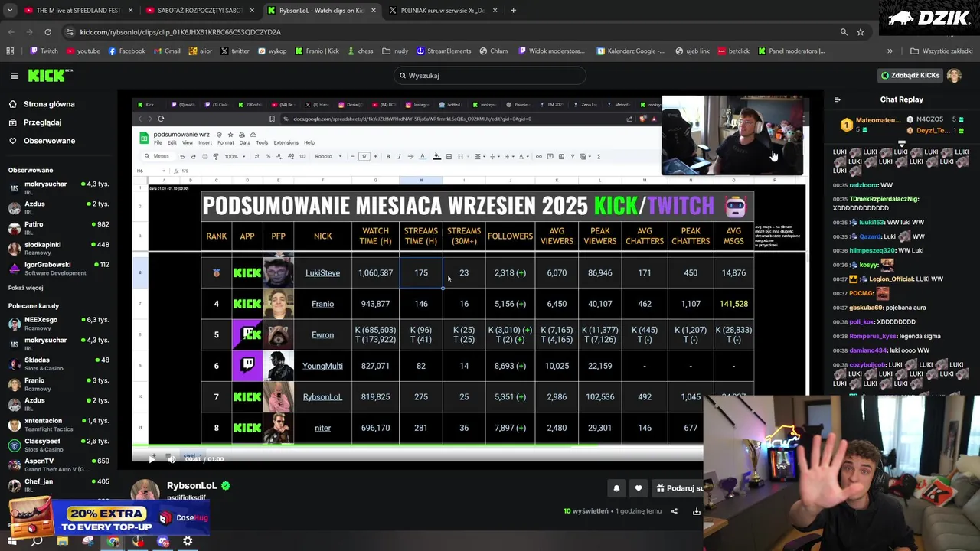Toggle the Kick sidebar hamburger menu
This screenshot has width=980, height=551.
(x=15, y=75)
